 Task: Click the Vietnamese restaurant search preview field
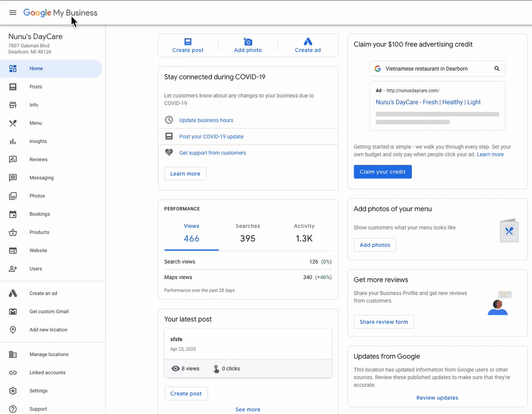(437, 69)
